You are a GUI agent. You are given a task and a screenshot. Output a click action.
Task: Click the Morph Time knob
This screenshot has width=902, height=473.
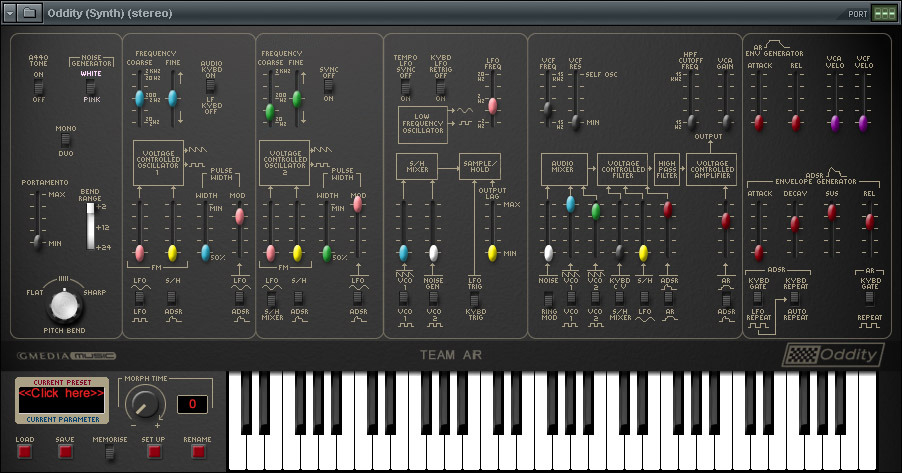coord(145,403)
